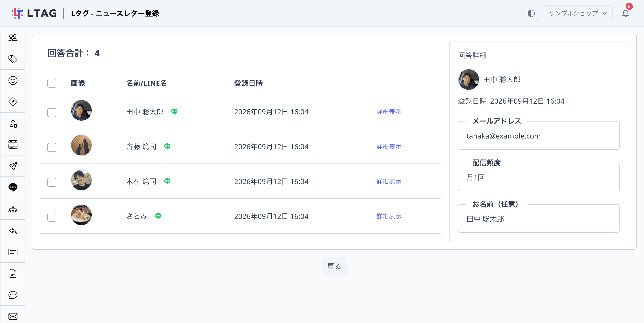This screenshot has width=644, height=323.
Task: Open 詳細表示 for 斉藤 篤司
Action: click(389, 146)
